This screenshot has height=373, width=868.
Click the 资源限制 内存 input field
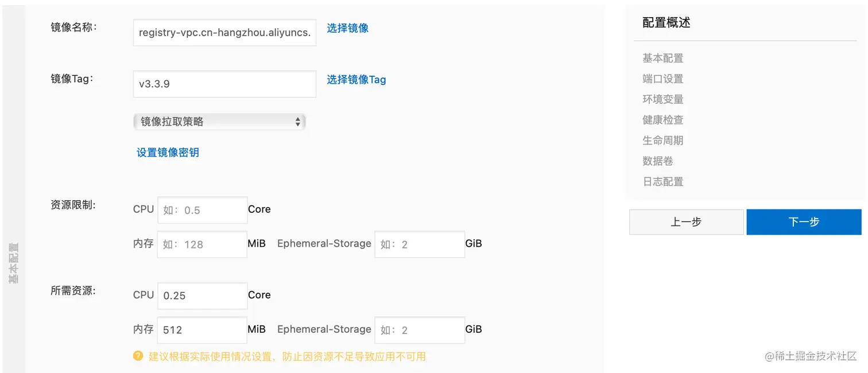(202, 244)
